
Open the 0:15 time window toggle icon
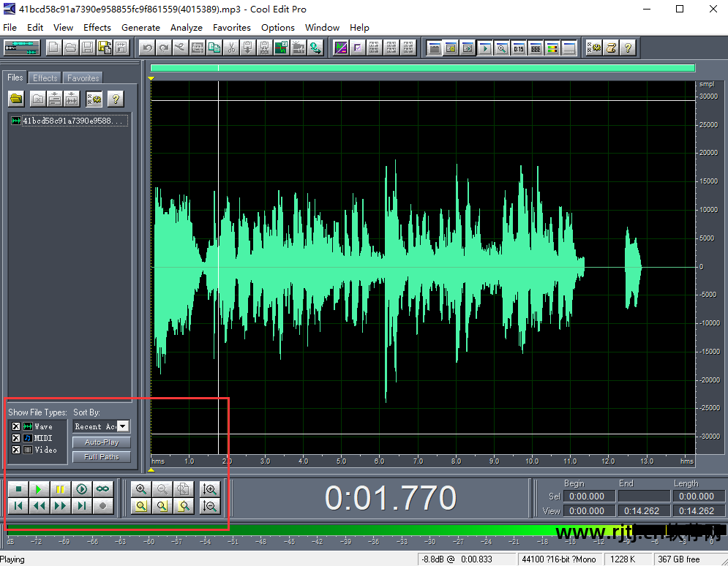(x=519, y=48)
